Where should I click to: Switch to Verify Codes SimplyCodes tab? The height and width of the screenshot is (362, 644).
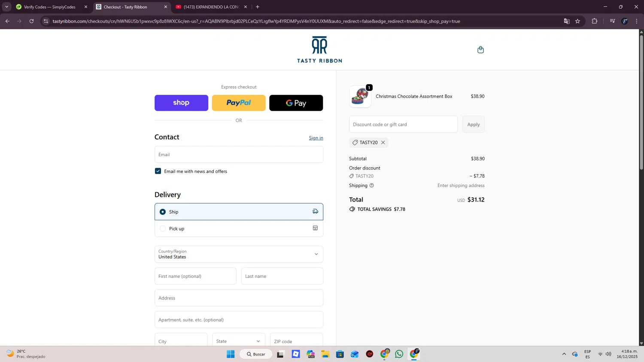click(49, 7)
